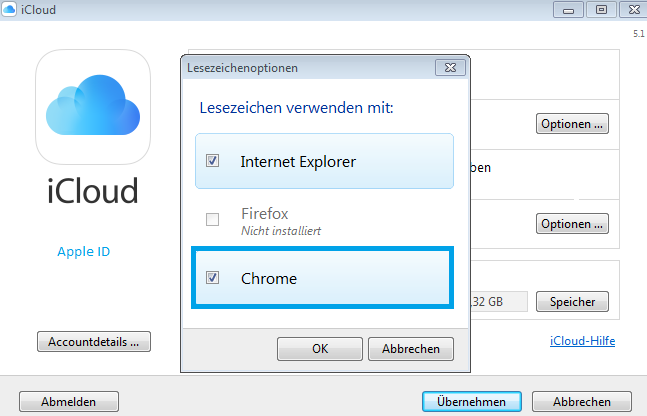The width and height of the screenshot is (647, 416).
Task: Open Accountdetails
Action: 93,341
